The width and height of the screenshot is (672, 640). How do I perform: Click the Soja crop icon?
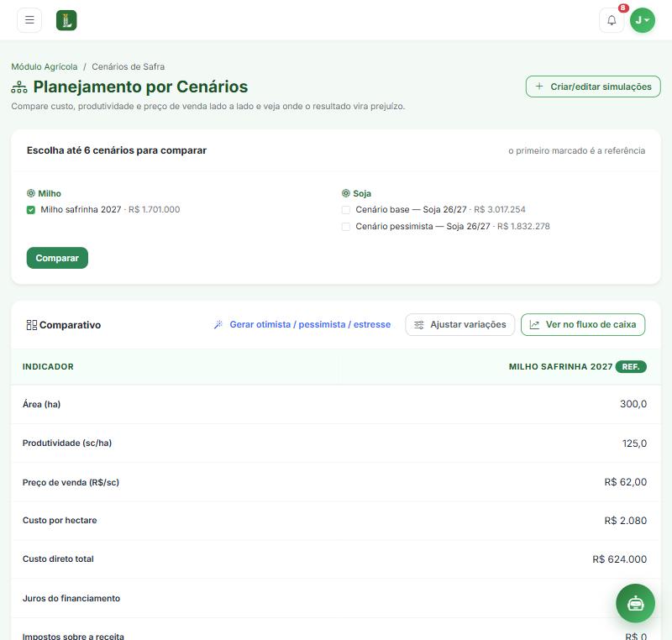pyautogui.click(x=346, y=193)
